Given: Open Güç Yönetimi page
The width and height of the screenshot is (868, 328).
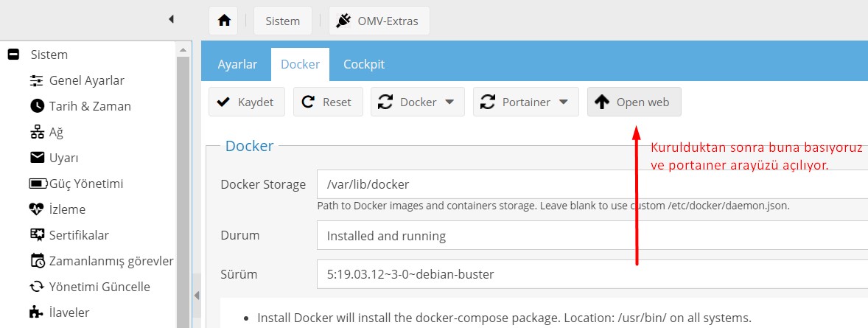Looking at the screenshot, I should click(85, 184).
